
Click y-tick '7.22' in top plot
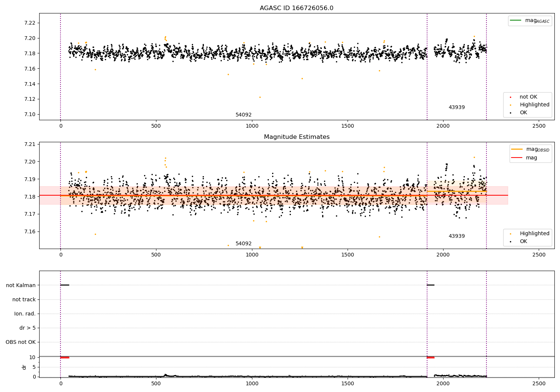tap(29, 23)
